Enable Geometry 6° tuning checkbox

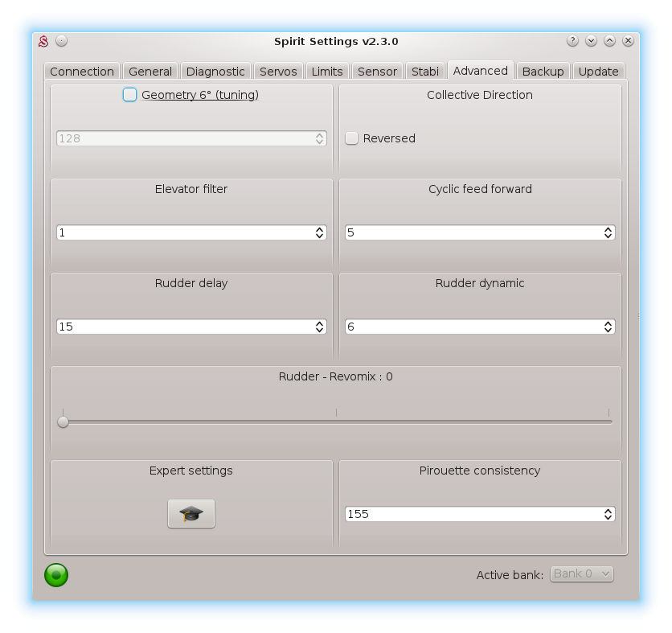(130, 95)
